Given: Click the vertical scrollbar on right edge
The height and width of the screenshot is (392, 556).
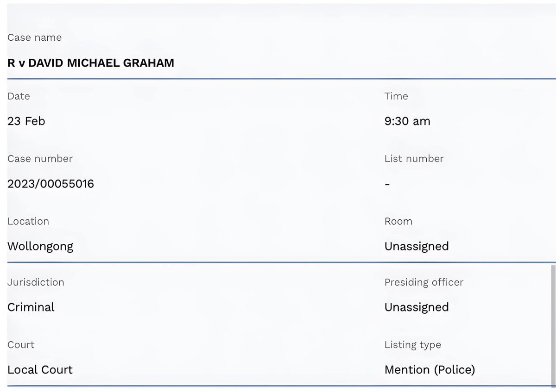Looking at the screenshot, I should click(552, 324).
